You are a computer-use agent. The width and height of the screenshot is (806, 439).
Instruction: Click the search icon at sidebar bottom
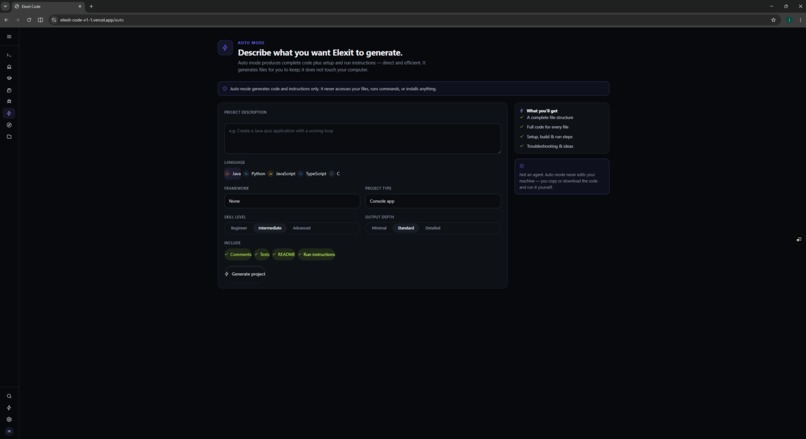[9, 396]
